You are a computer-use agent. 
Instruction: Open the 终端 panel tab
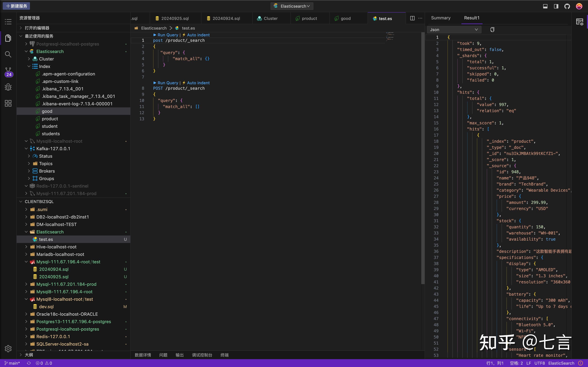click(x=224, y=355)
